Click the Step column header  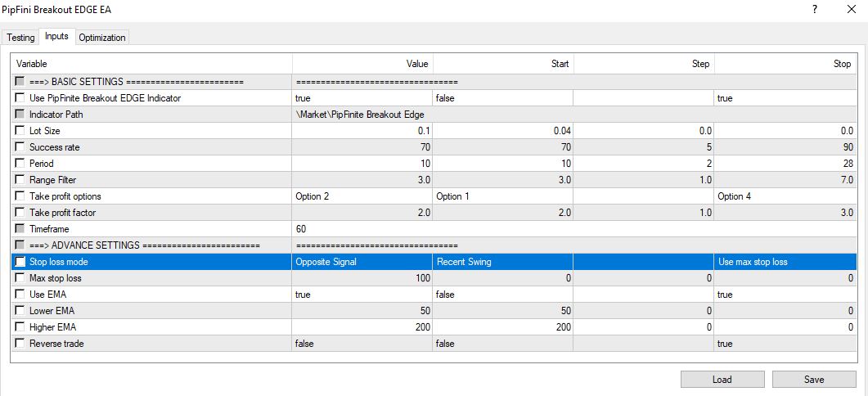644,64
